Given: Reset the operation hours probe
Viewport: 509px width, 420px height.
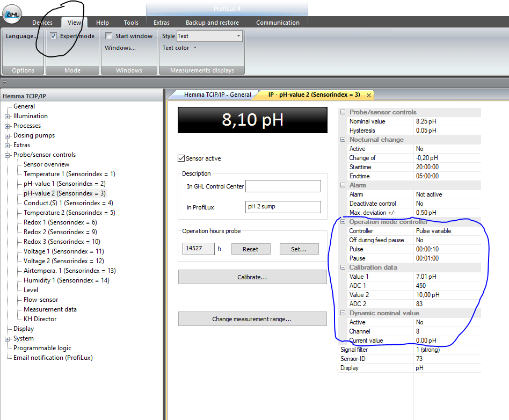Looking at the screenshot, I should click(251, 249).
